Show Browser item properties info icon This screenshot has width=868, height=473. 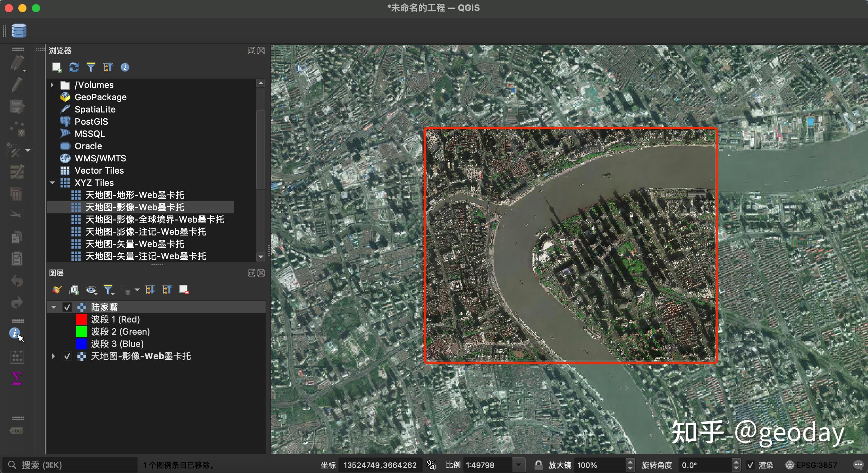(125, 67)
